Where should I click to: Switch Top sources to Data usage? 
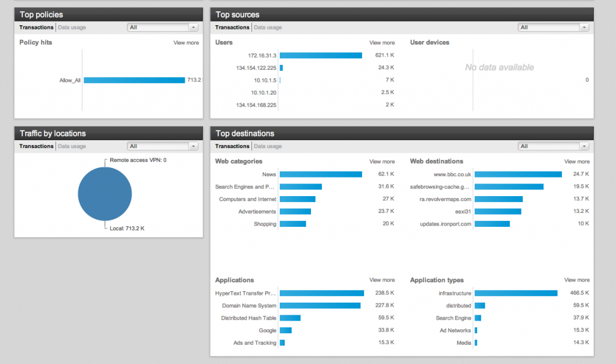pyautogui.click(x=268, y=27)
